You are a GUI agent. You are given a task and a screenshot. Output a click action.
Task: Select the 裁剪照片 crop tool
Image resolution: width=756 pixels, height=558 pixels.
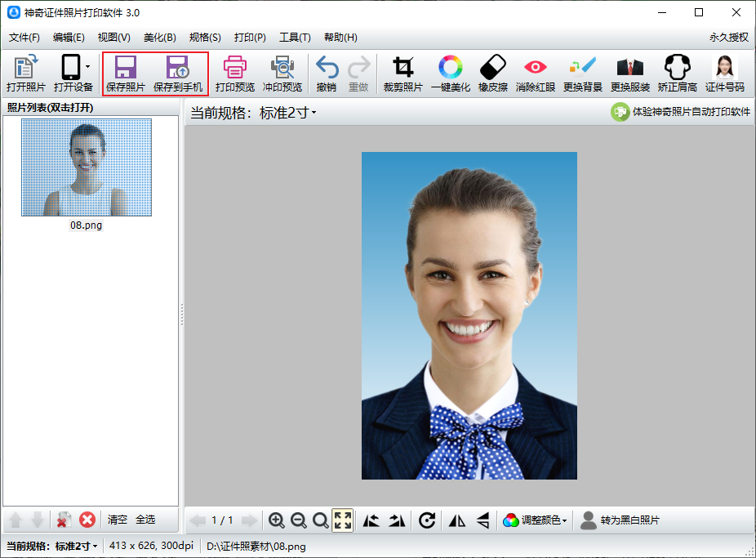click(x=403, y=74)
